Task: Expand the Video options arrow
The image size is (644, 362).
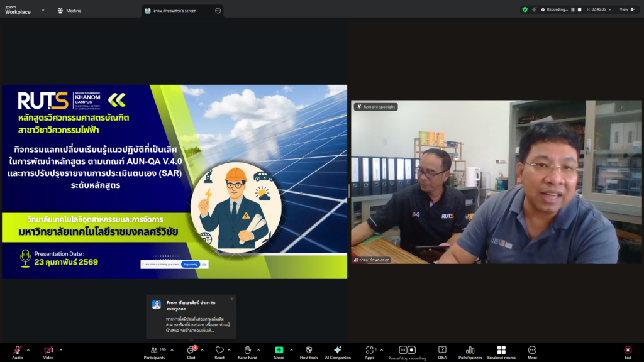Action: (60, 350)
